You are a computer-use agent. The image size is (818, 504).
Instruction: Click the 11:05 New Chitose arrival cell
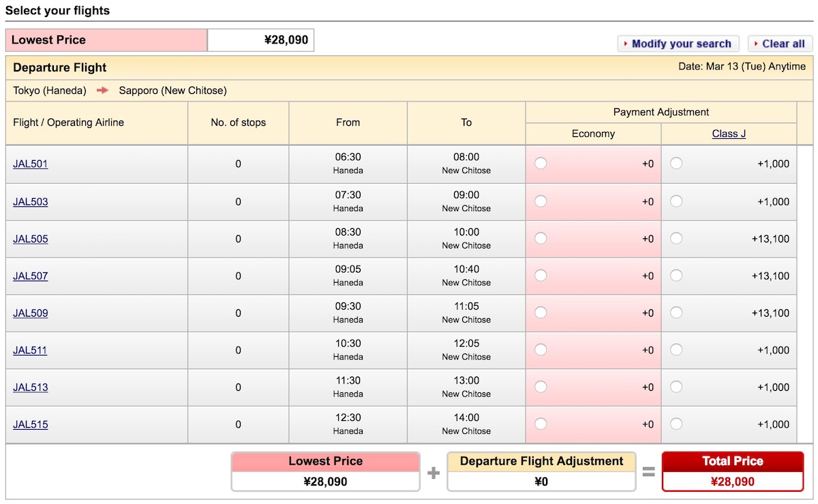click(x=466, y=313)
